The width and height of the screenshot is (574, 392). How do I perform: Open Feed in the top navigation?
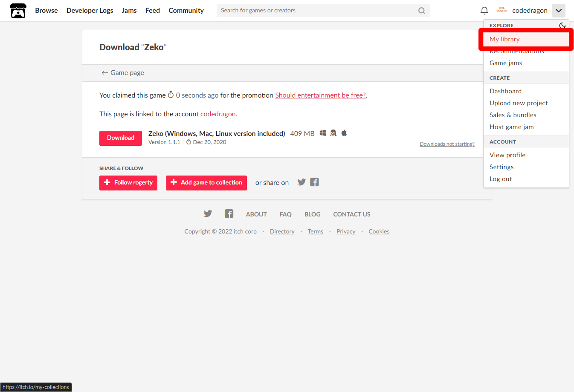153,11
